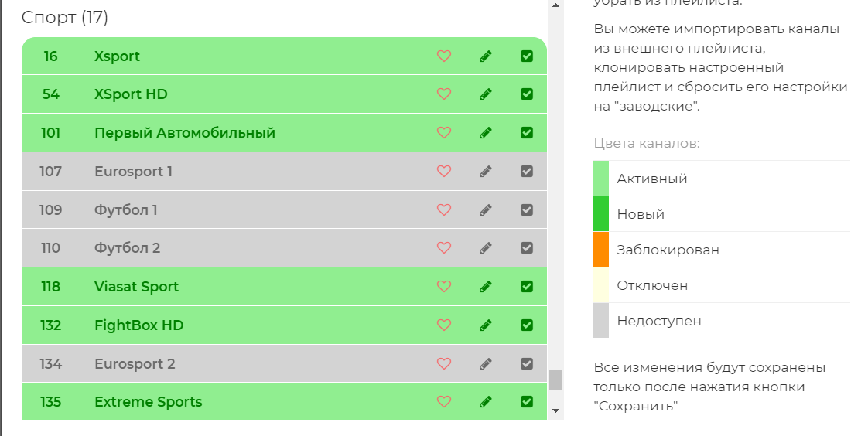Edit the Футбол 2 channel
Screen dimensions: 868x436
tap(486, 248)
